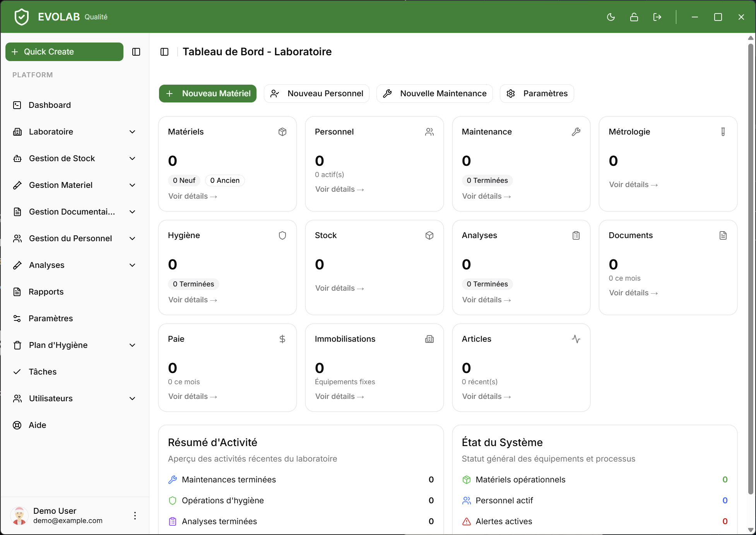Screen dimensions: 756x535
Task: Toggle dark mode moon icon
Action: coord(611,17)
